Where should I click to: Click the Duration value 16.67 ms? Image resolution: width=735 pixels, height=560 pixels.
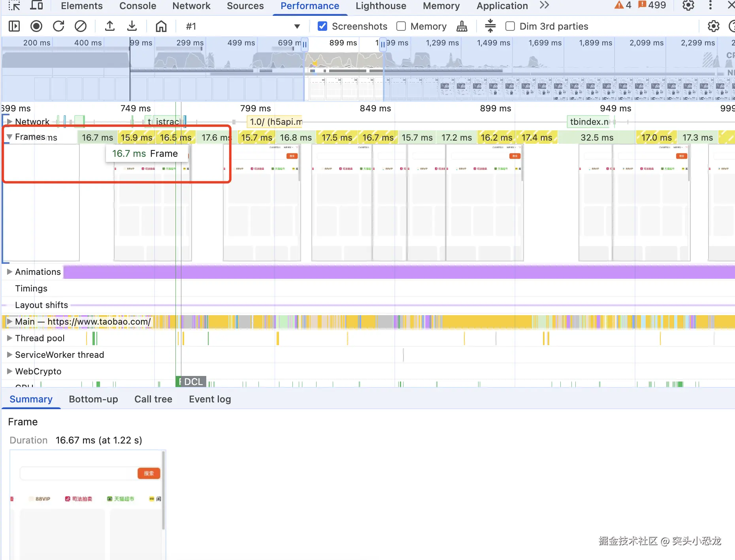tap(99, 440)
